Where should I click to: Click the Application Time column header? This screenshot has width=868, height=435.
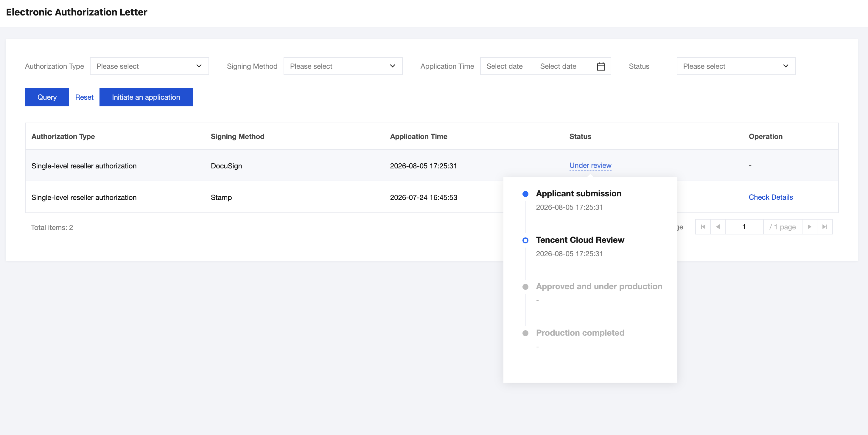point(419,136)
